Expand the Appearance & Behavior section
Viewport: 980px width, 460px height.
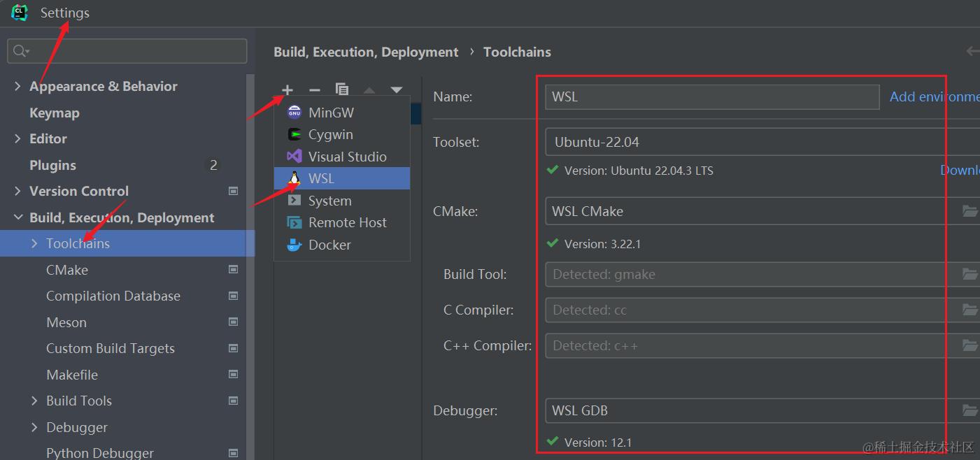[18, 87]
